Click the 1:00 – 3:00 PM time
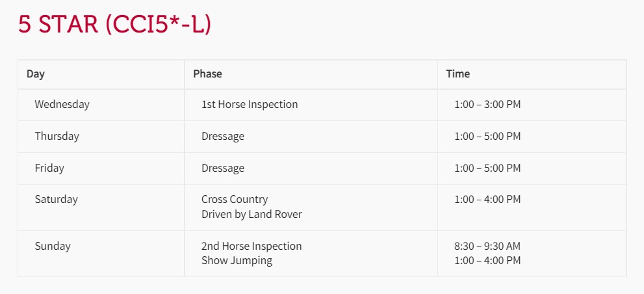The width and height of the screenshot is (644, 294). click(x=487, y=105)
